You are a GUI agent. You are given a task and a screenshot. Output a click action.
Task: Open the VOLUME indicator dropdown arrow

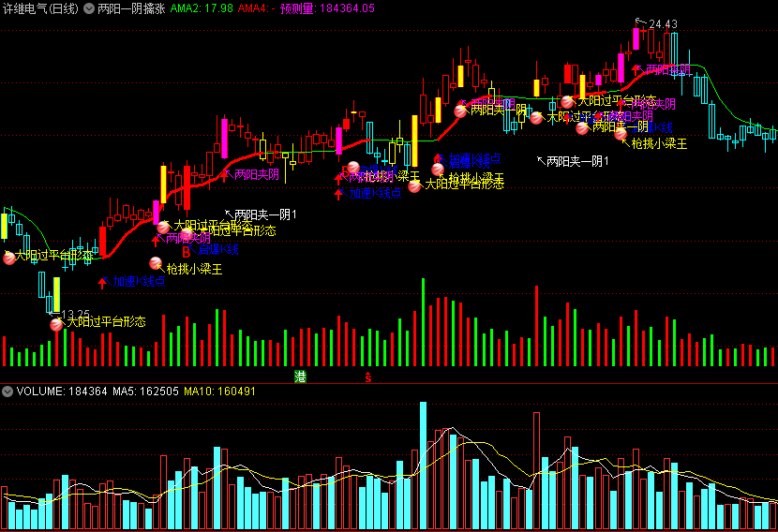[7, 392]
